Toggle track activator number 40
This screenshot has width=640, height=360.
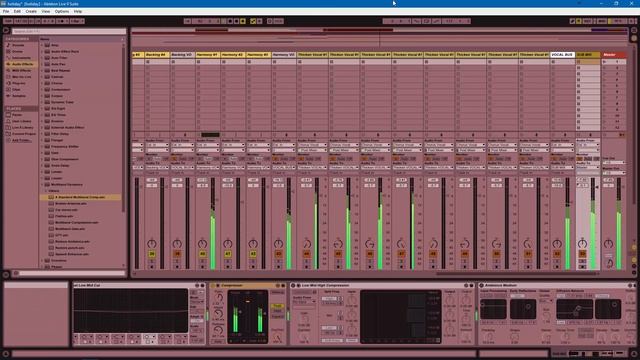tap(202, 254)
